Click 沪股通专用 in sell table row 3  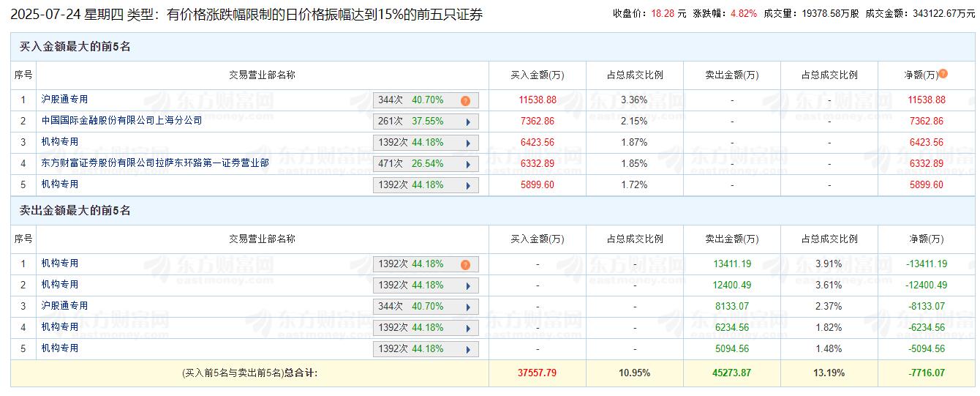point(64,306)
